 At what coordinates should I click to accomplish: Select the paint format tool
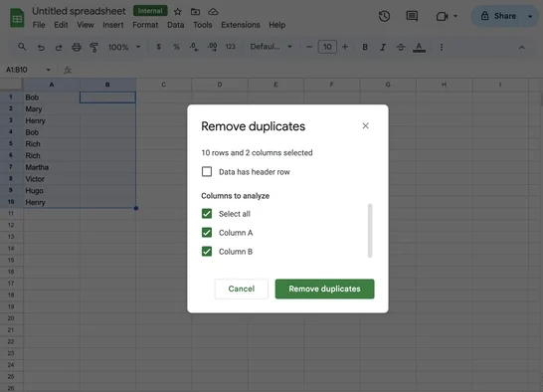pos(93,47)
